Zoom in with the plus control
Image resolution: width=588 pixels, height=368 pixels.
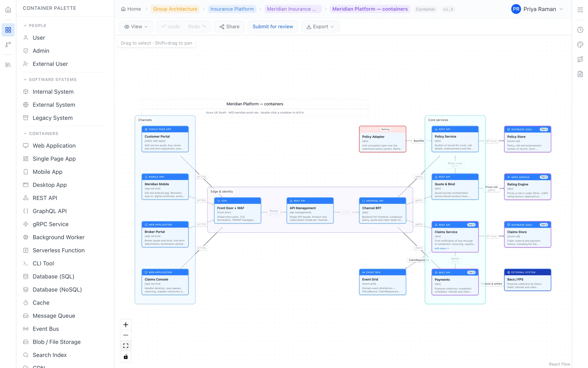click(x=126, y=325)
